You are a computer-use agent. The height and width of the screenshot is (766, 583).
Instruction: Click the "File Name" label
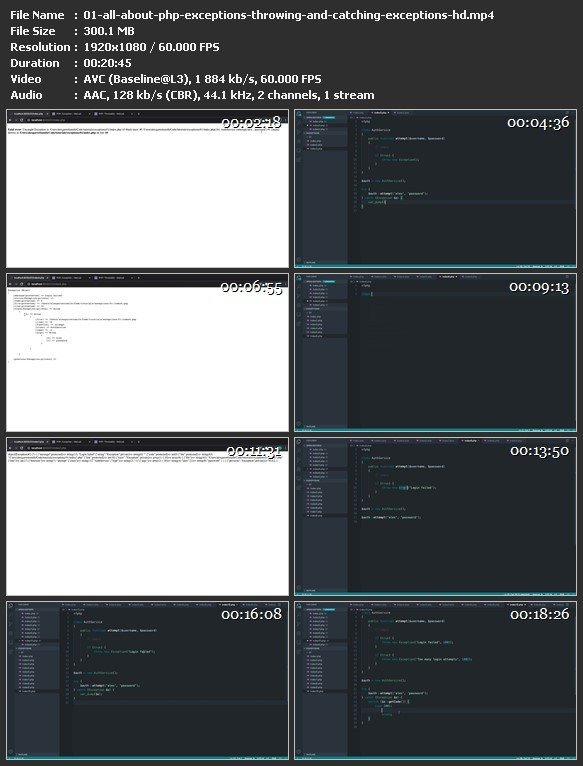pos(37,15)
